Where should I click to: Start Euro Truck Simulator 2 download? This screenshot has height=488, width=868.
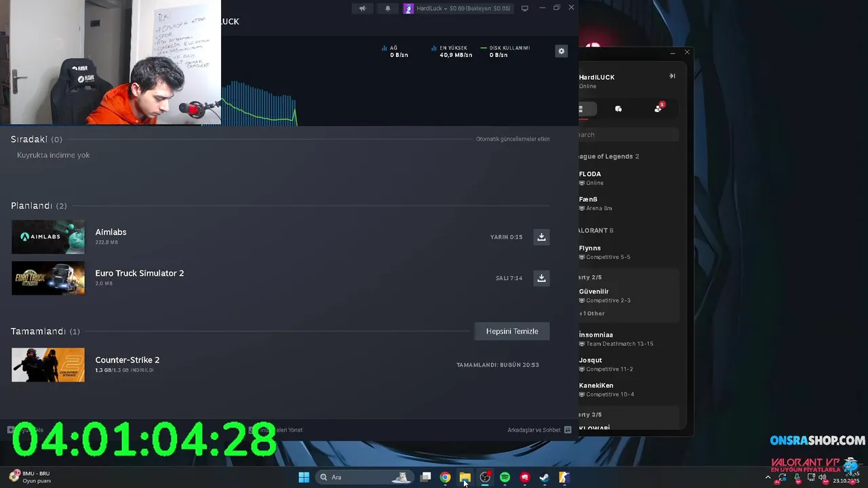click(541, 278)
